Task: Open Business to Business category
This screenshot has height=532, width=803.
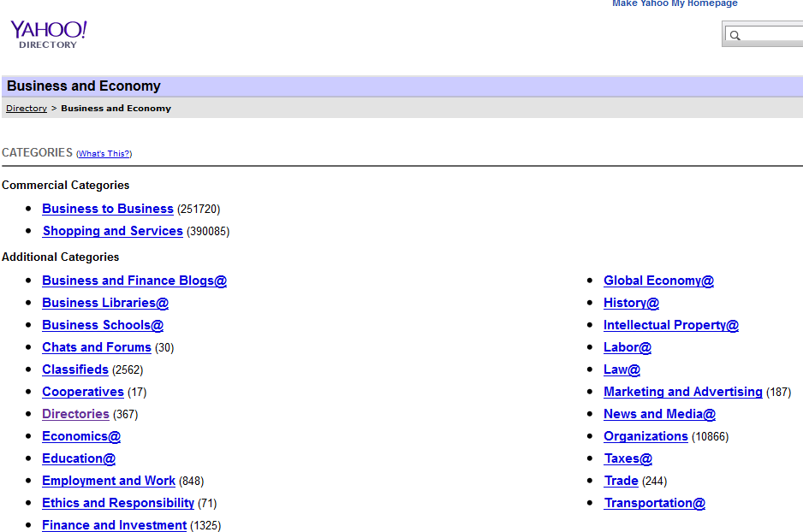Action: click(108, 209)
